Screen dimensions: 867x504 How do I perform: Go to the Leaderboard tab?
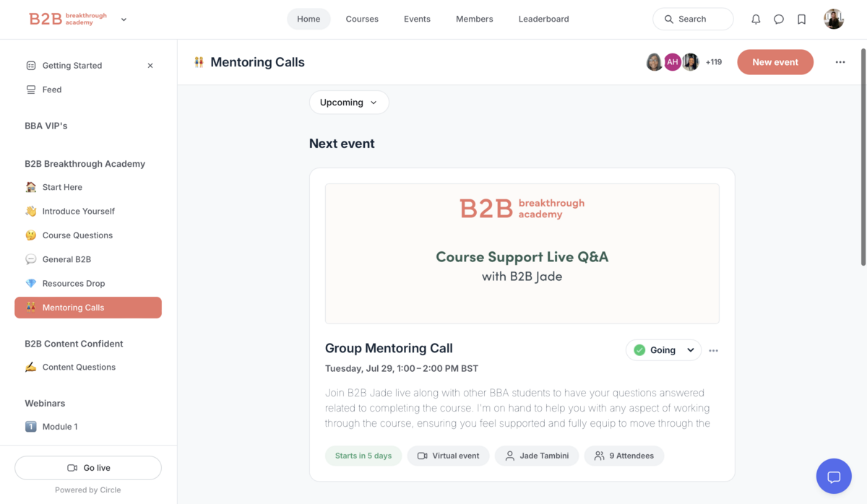pos(543,19)
